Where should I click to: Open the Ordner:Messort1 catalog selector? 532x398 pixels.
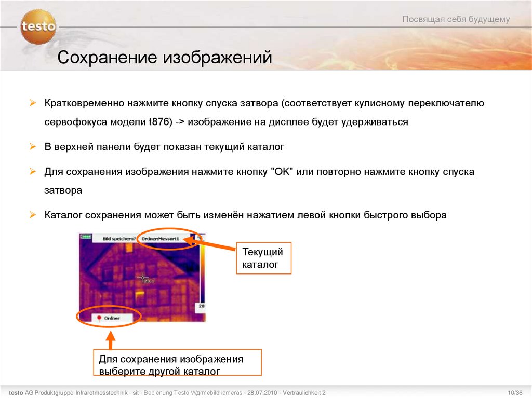(x=160, y=238)
